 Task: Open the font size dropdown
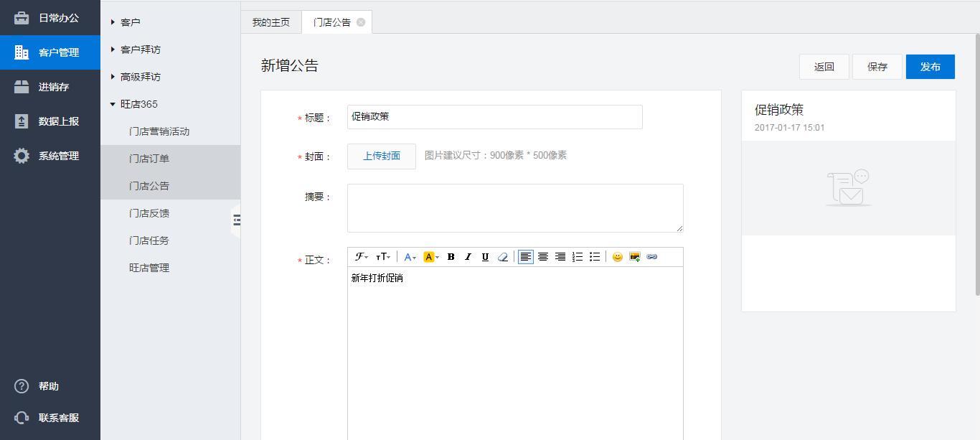point(383,257)
